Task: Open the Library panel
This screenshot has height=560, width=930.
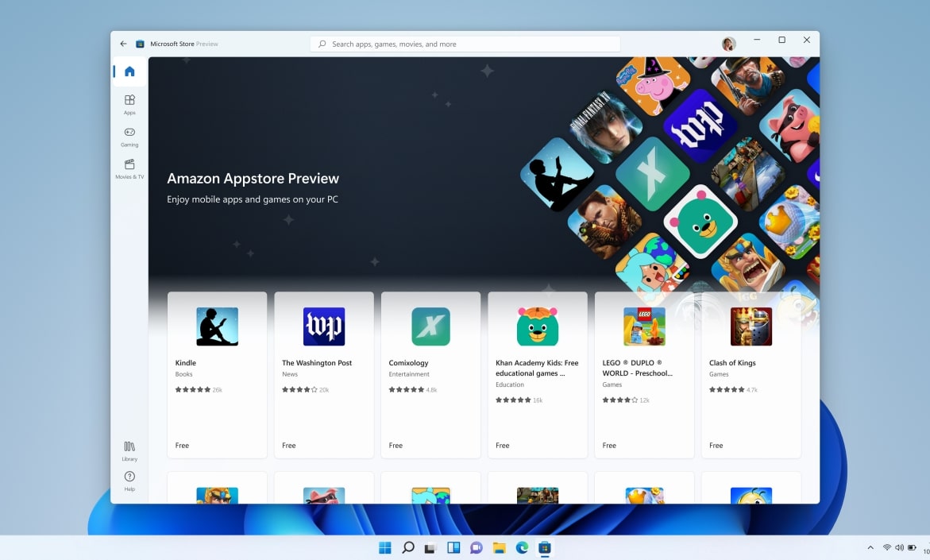Action: [129, 450]
